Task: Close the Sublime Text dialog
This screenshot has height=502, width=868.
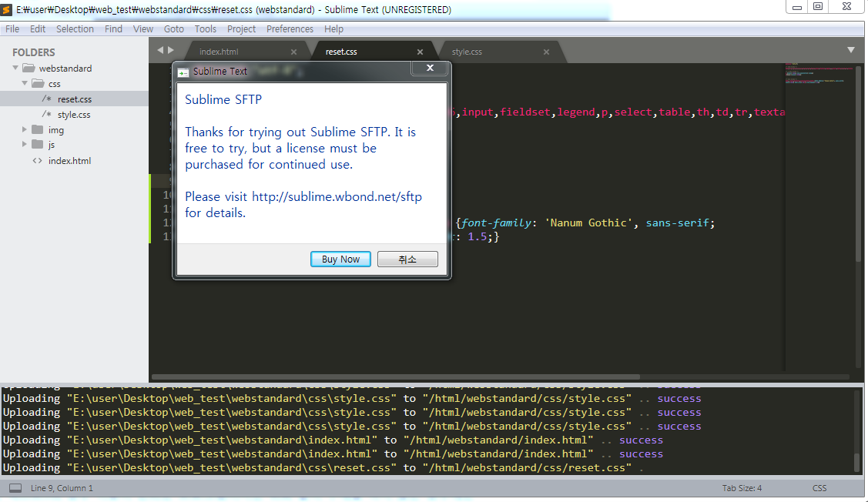Action: click(430, 68)
